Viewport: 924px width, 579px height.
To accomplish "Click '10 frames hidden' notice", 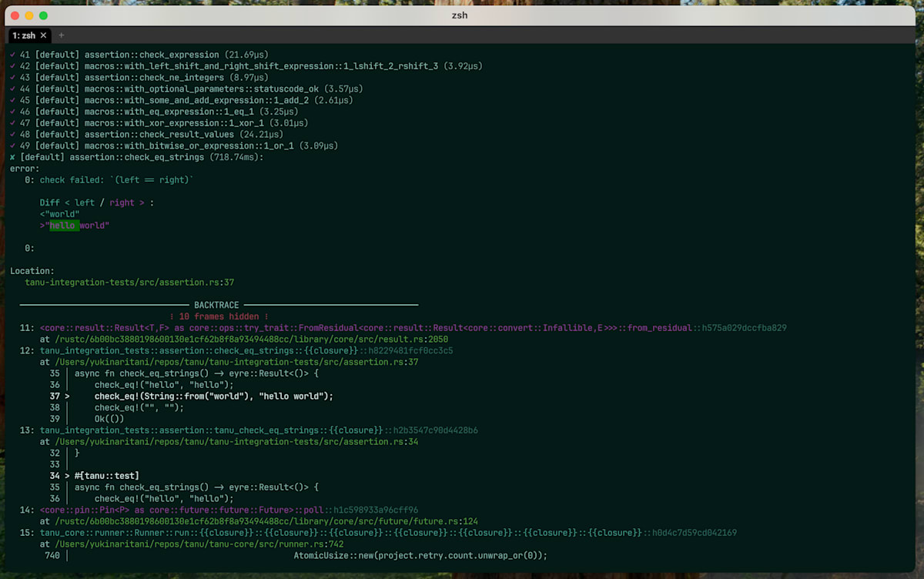I will click(219, 316).
